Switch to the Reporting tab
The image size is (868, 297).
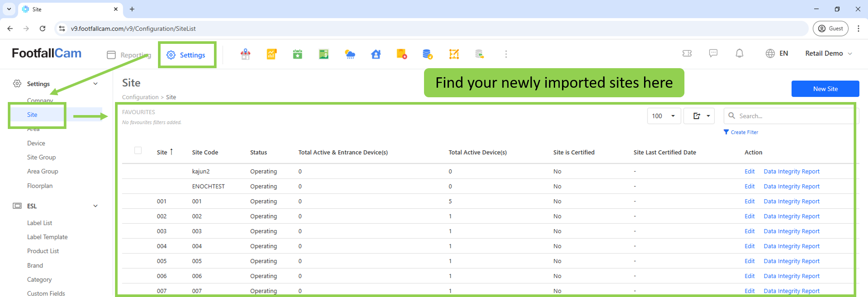pos(129,55)
